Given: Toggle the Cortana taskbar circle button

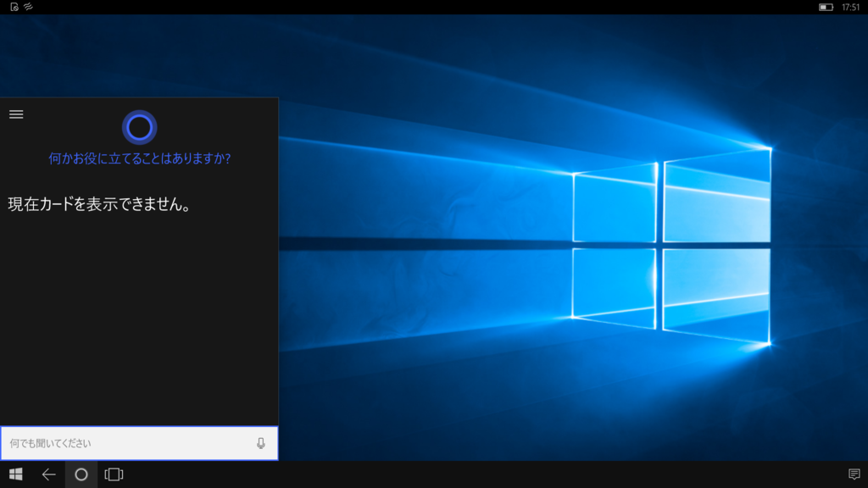Looking at the screenshot, I should [x=81, y=474].
